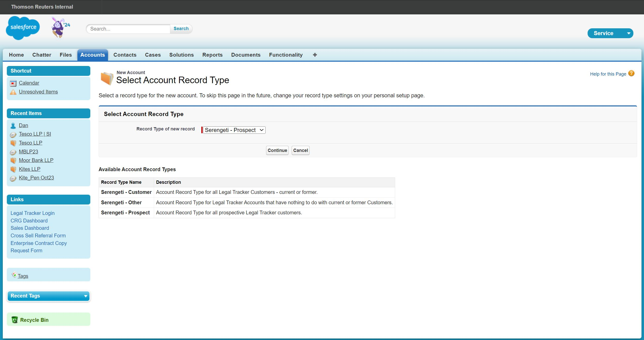
Task: Switch to the Cases tab
Action: pyautogui.click(x=153, y=55)
